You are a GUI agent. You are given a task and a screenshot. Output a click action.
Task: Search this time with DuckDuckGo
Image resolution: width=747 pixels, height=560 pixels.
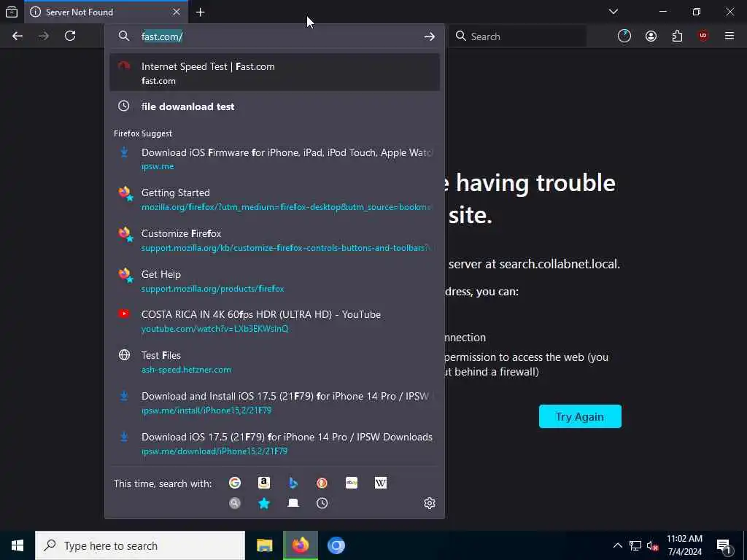pyautogui.click(x=322, y=483)
